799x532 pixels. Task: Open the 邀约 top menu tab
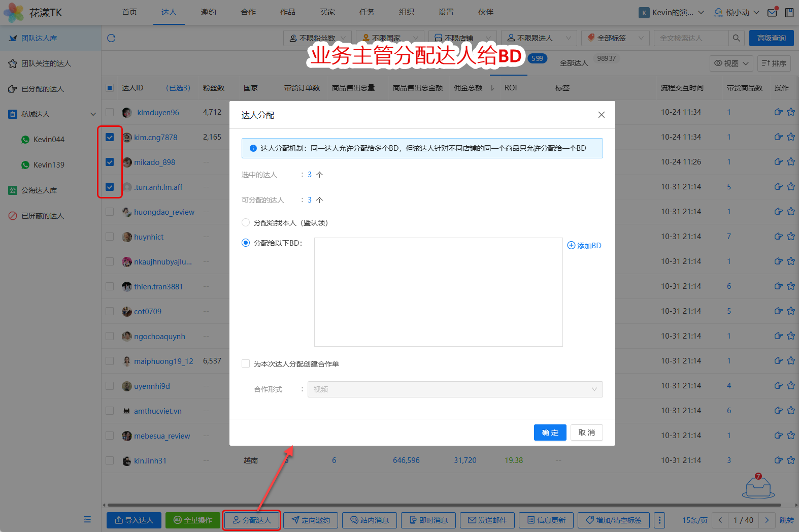pos(208,12)
